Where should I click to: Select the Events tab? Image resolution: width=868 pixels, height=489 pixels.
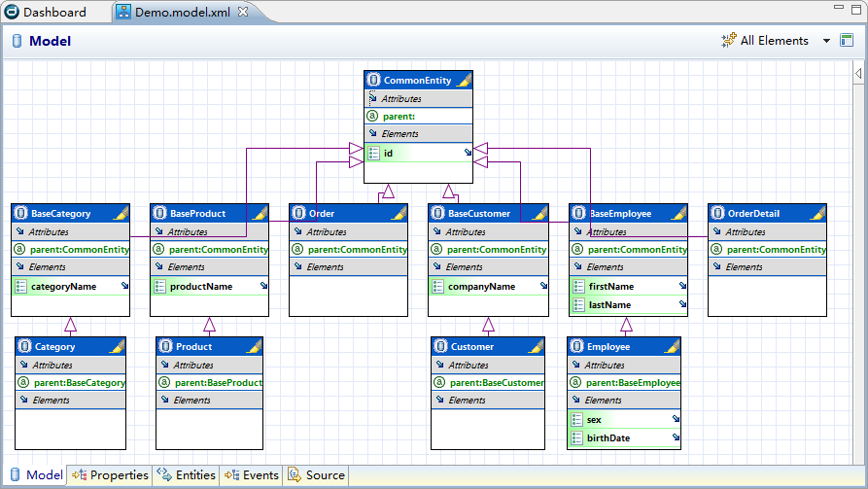[x=252, y=475]
